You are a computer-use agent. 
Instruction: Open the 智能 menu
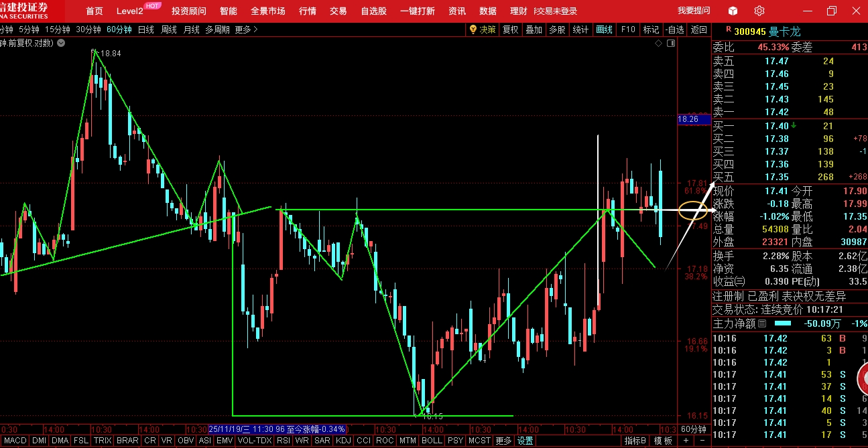click(228, 11)
